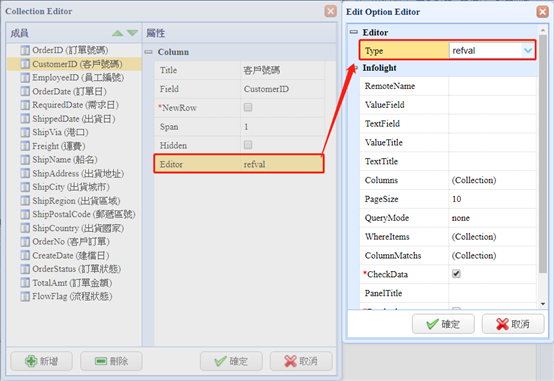Click the OrderID column icon
Viewport: 554px width, 381px height.
[25, 50]
